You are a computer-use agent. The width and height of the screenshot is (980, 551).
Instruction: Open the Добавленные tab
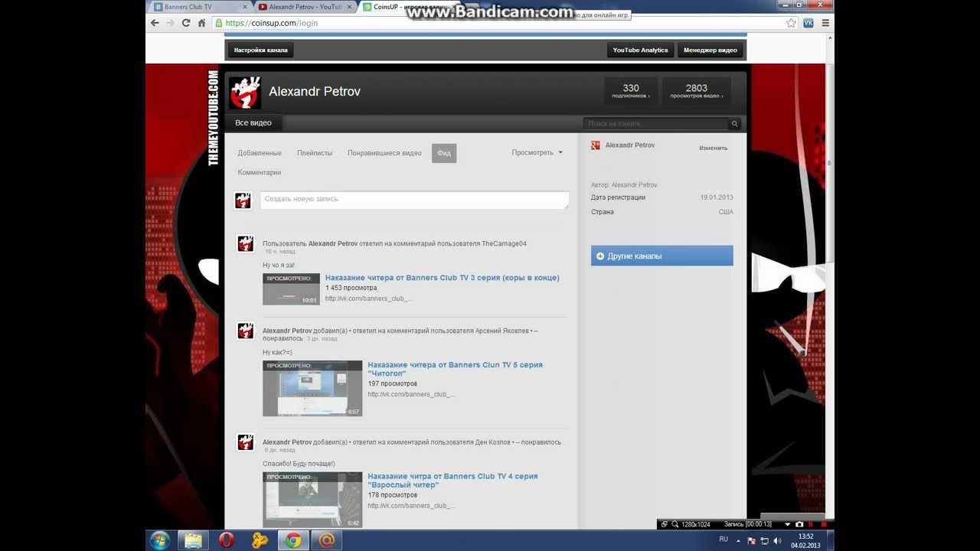(260, 153)
